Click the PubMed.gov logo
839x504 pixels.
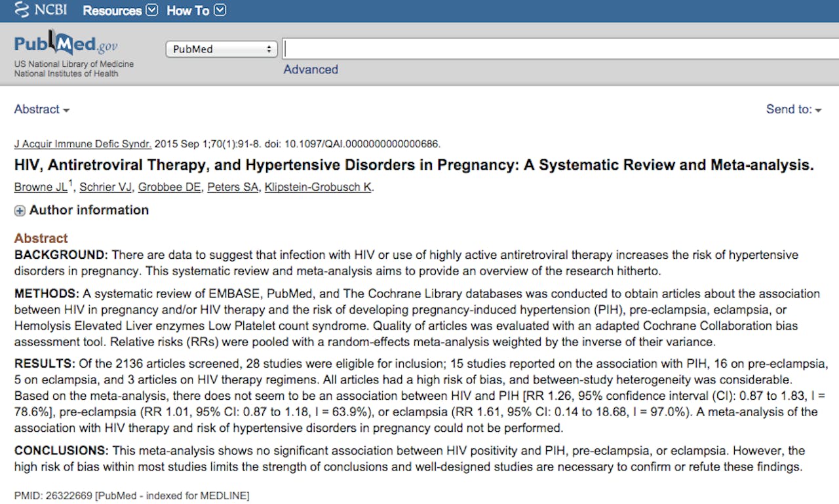(66, 45)
